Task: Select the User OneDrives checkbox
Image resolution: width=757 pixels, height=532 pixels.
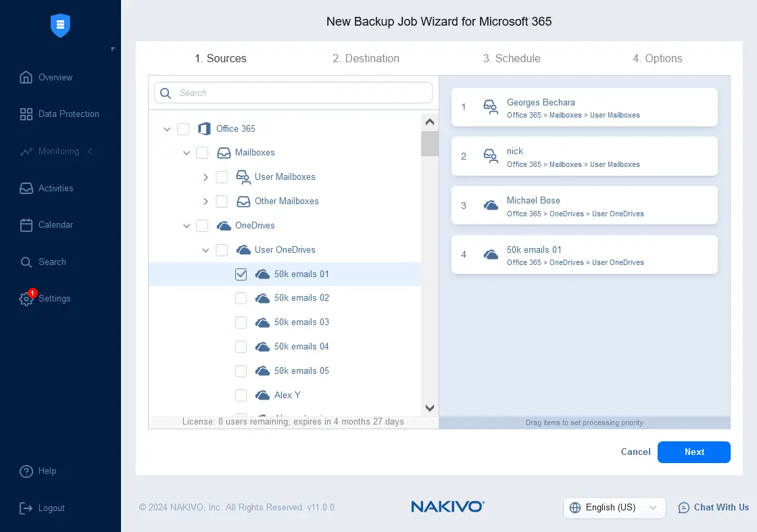Action: click(222, 250)
